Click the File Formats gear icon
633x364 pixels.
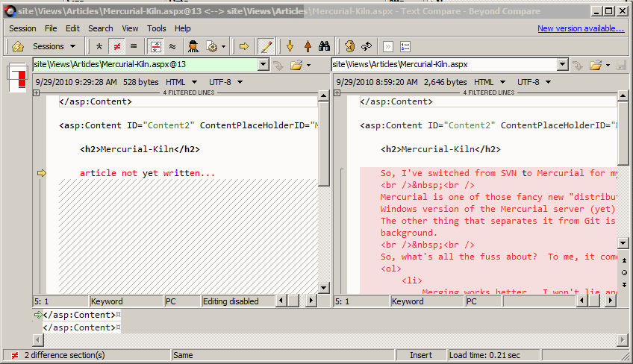tap(212, 46)
